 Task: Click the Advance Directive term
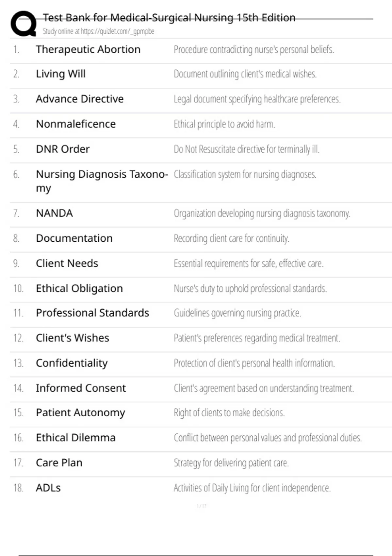[80, 99]
